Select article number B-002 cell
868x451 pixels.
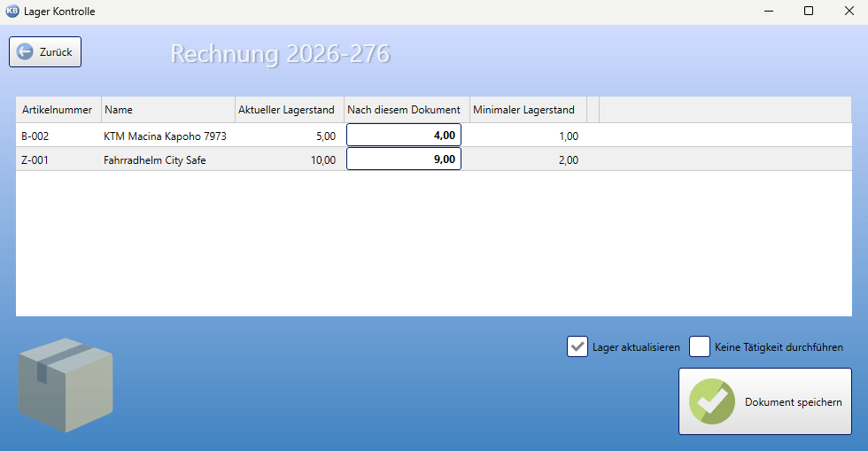(x=35, y=136)
